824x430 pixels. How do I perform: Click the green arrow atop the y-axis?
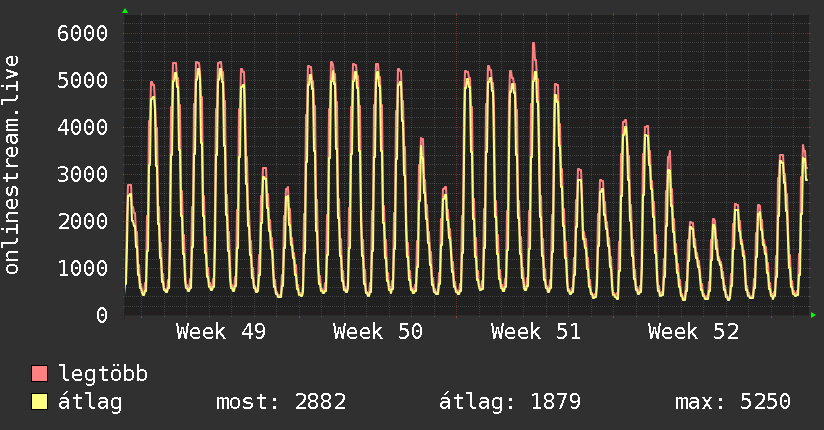[125, 11]
